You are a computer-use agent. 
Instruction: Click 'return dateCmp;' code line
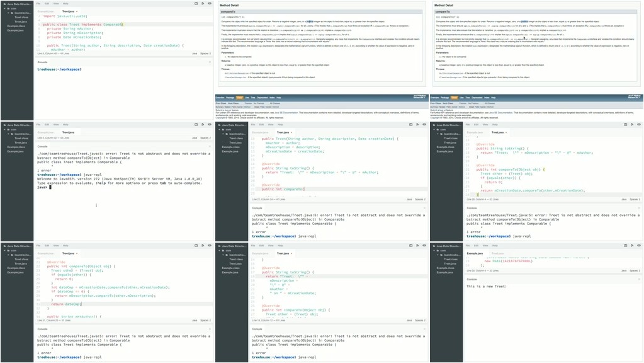tap(66, 304)
